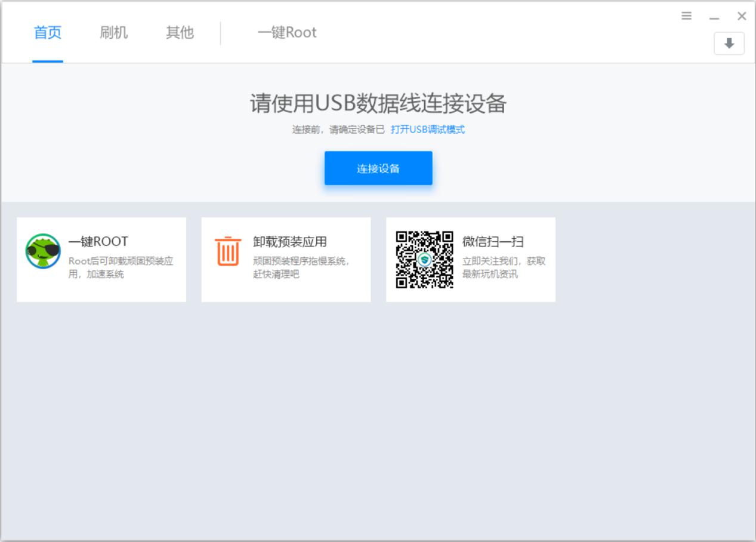Select the 其他 tab
Screen dimensions: 756x542
[180, 32]
